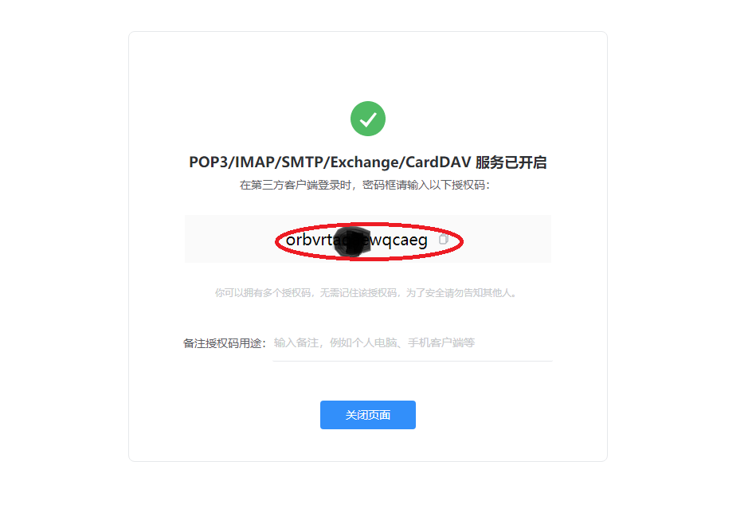Click the word POP3 in the heading
The width and height of the screenshot is (756, 532).
tap(208, 162)
